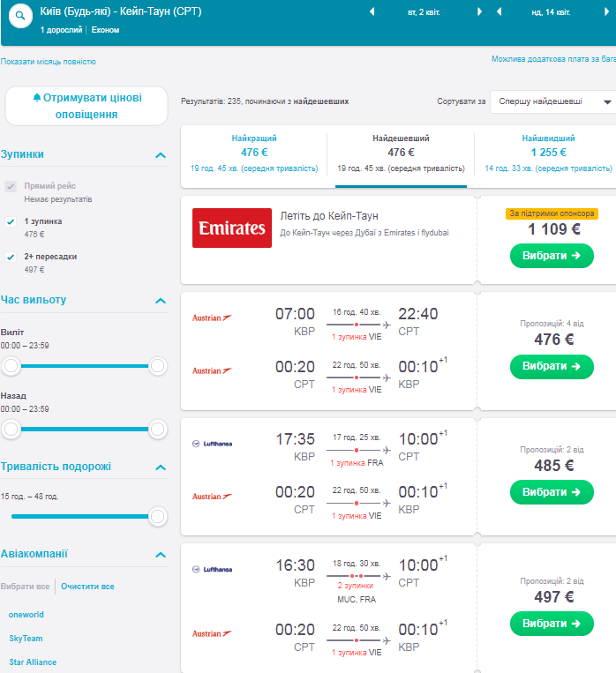The height and width of the screenshot is (673, 616).
Task: Click the Lufthansa logo on 17:35 flight
Action: point(212,444)
